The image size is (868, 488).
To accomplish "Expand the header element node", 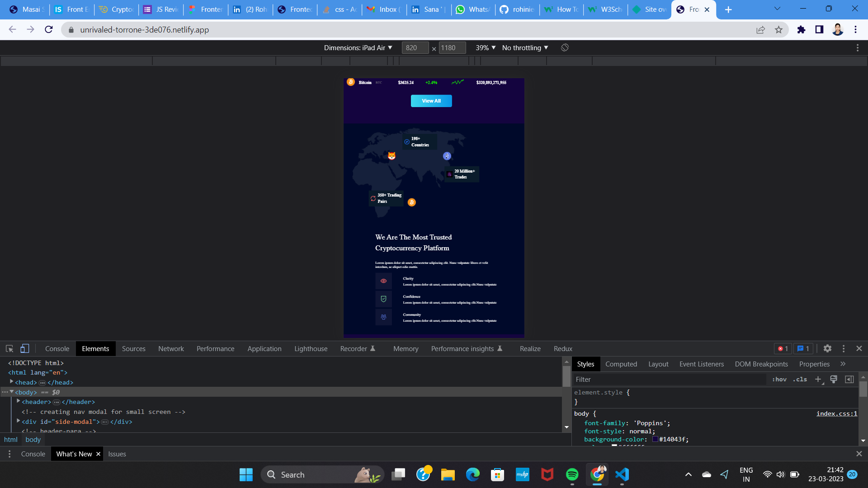I will 19,401.
